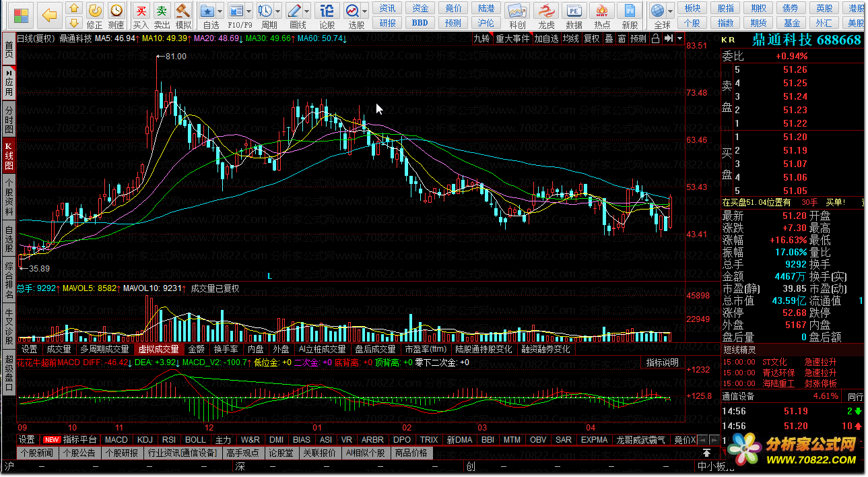The width and height of the screenshot is (868, 477).
Task: Click the 通信设备 industry label
Action: point(739,397)
